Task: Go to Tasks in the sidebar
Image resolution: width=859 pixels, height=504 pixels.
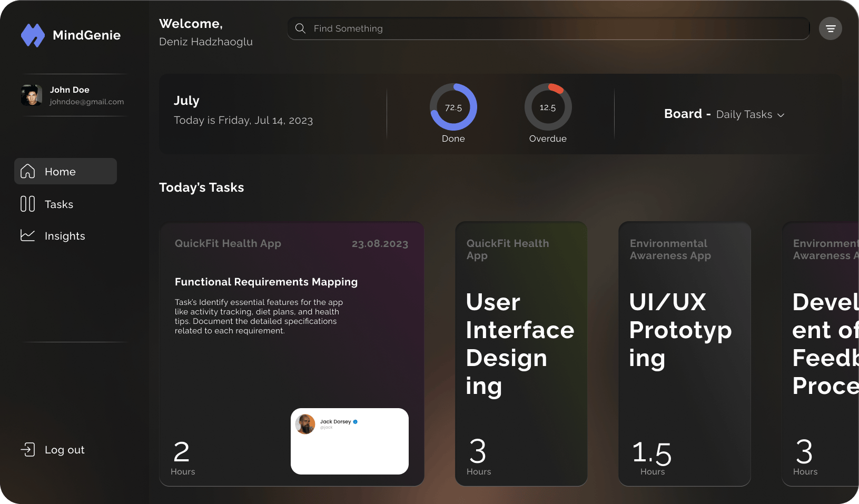Action: [59, 204]
